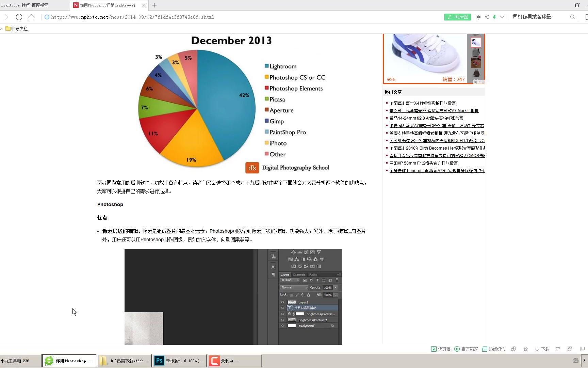
Task: Hide Layer 1 via its eye icon
Action: coord(282,302)
